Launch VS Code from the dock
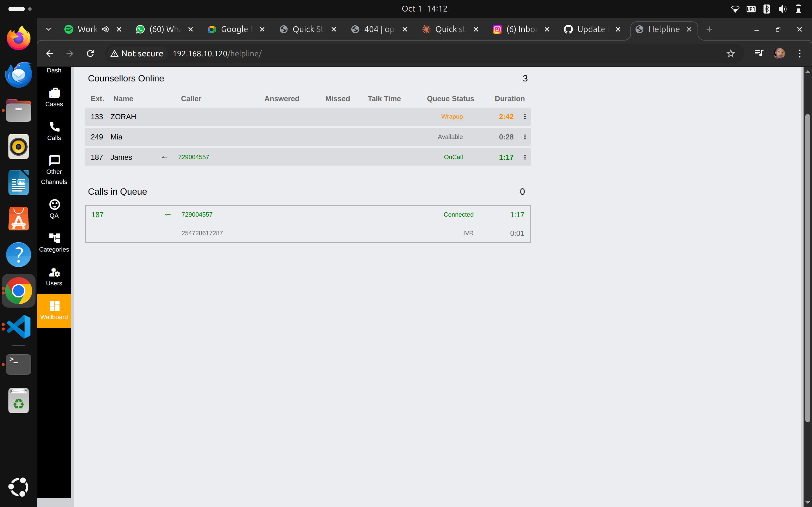 pos(18,326)
